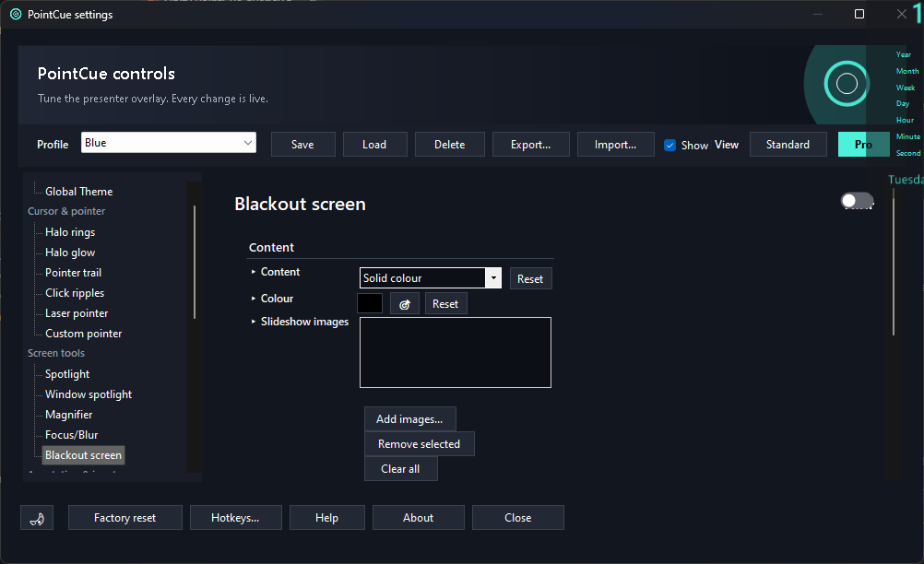The height and width of the screenshot is (564, 924).
Task: Expand the Colour property row arrow
Action: click(x=254, y=299)
